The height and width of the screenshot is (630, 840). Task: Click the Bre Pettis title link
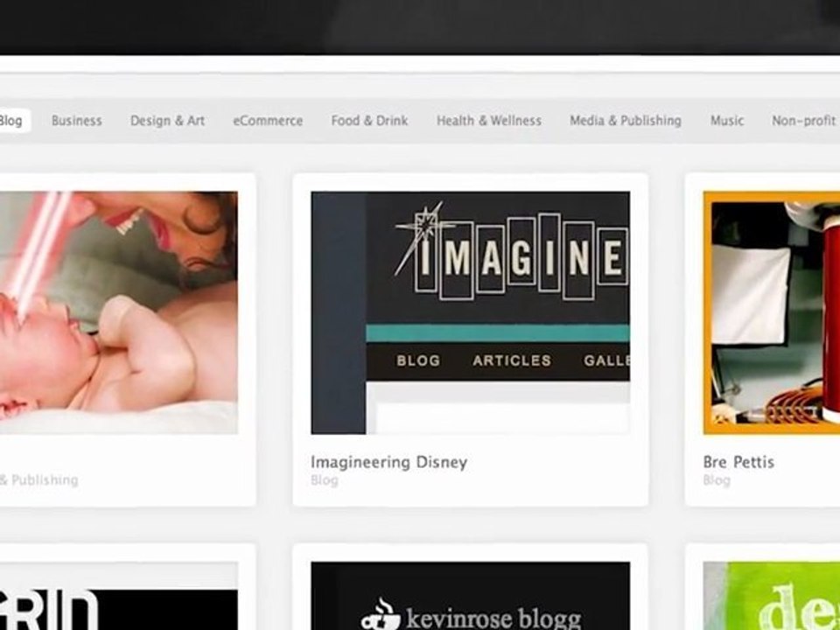pos(738,462)
